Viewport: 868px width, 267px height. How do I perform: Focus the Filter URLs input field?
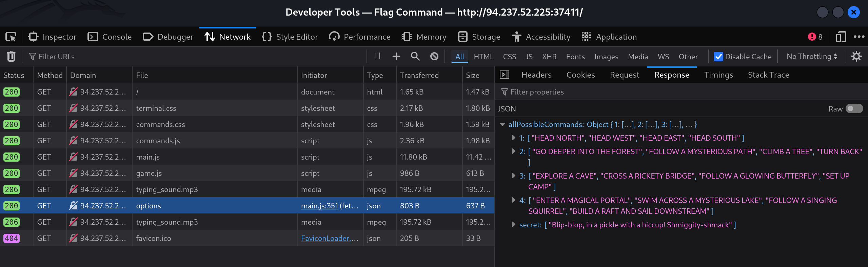pos(197,57)
